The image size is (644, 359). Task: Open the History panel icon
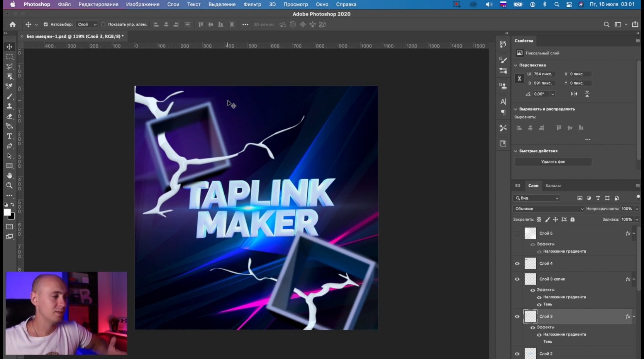pyautogui.click(x=503, y=44)
